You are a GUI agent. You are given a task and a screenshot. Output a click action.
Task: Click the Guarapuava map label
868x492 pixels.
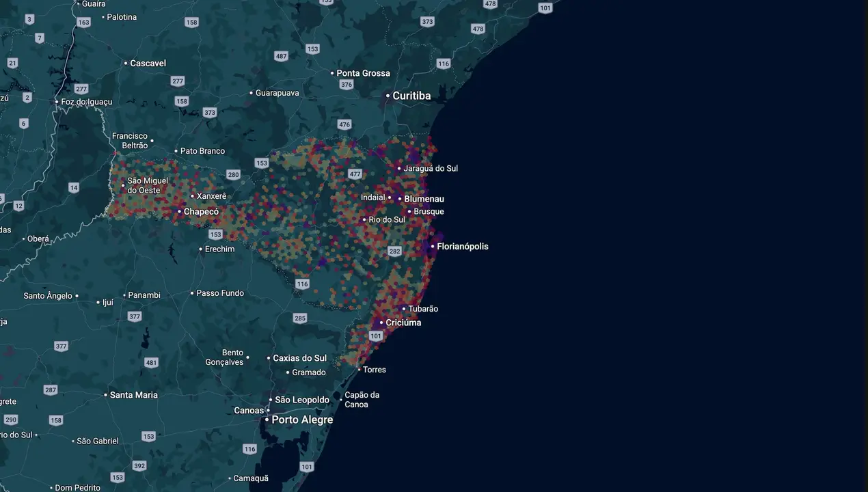277,93
